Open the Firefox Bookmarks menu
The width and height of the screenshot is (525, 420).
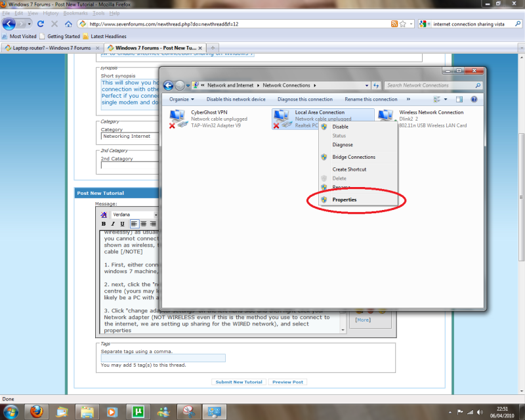pyautogui.click(x=75, y=13)
